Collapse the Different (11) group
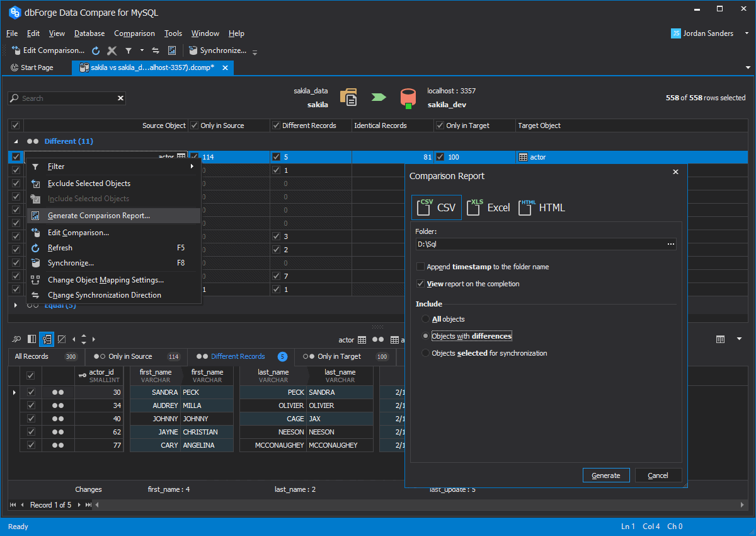The width and height of the screenshot is (756, 536). (x=16, y=142)
